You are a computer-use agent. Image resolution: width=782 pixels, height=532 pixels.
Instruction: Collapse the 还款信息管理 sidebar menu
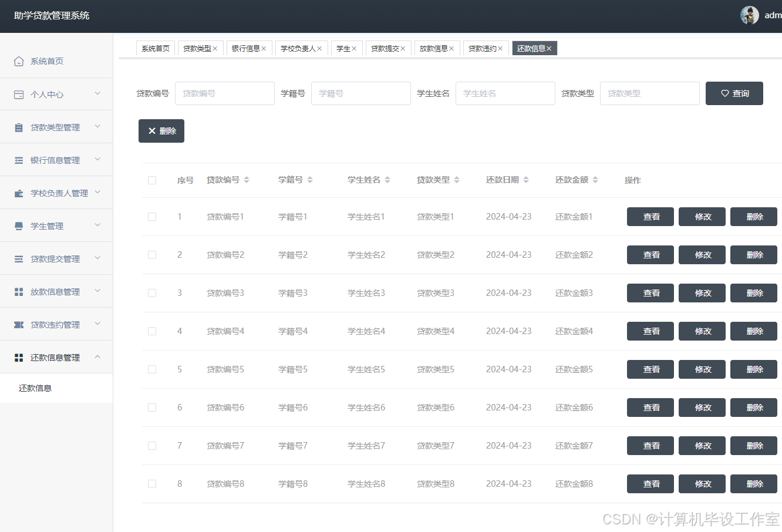97,356
